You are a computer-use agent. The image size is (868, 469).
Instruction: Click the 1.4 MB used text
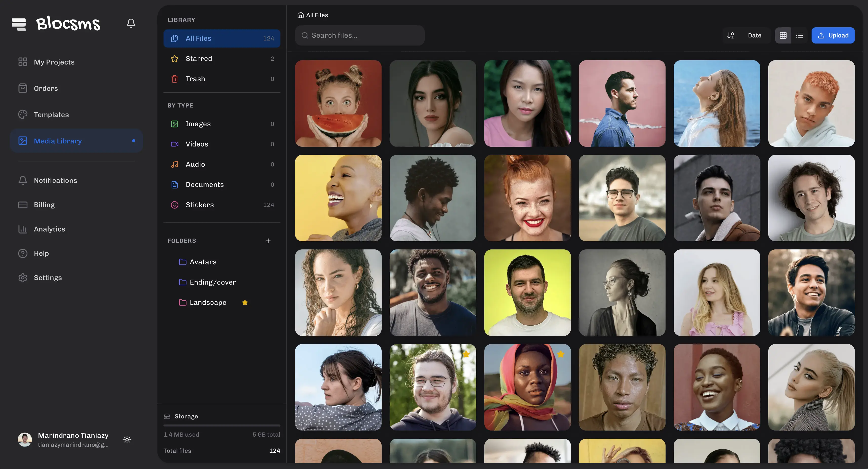tap(181, 435)
